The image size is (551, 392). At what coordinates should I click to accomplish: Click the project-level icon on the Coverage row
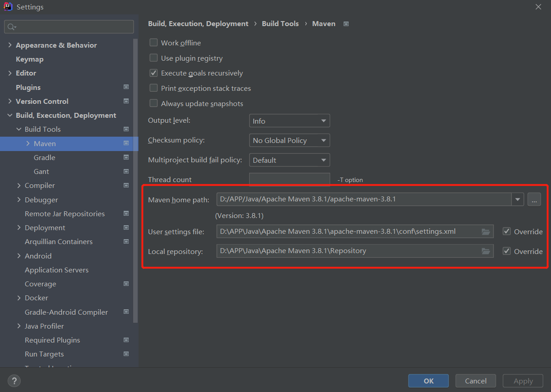[126, 284]
